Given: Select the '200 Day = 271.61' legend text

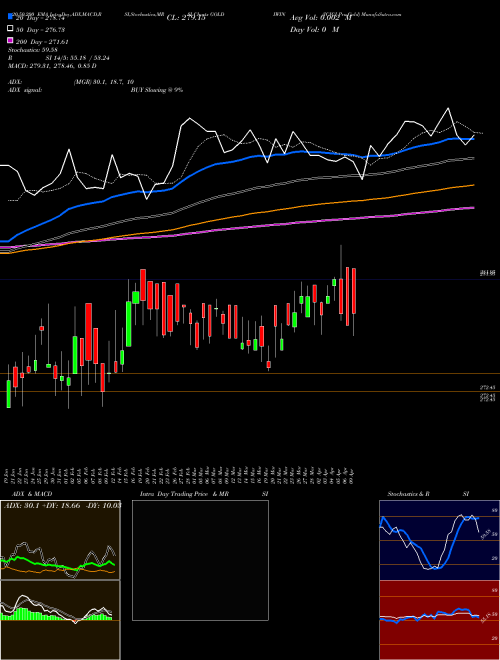Looking at the screenshot, I should (x=42, y=42).
